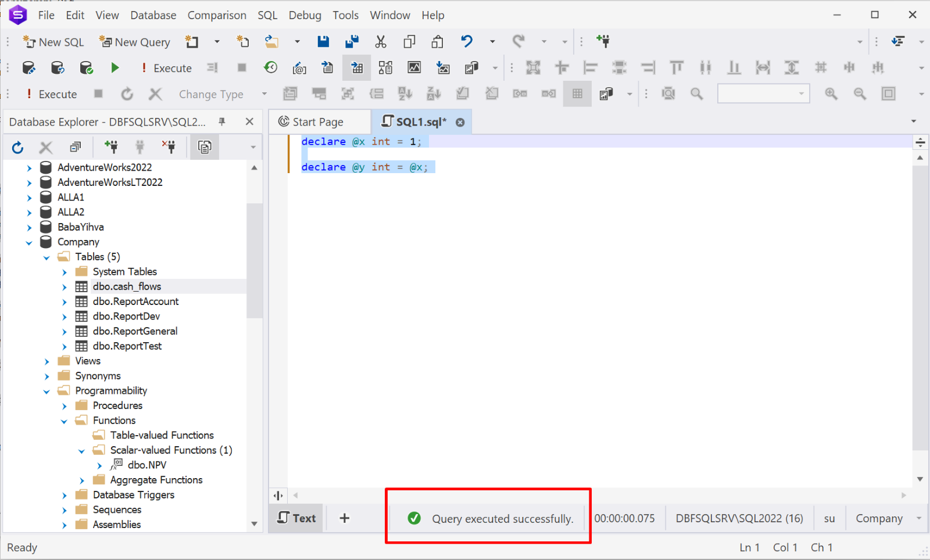Refresh the Database Explorer tree

click(17, 148)
